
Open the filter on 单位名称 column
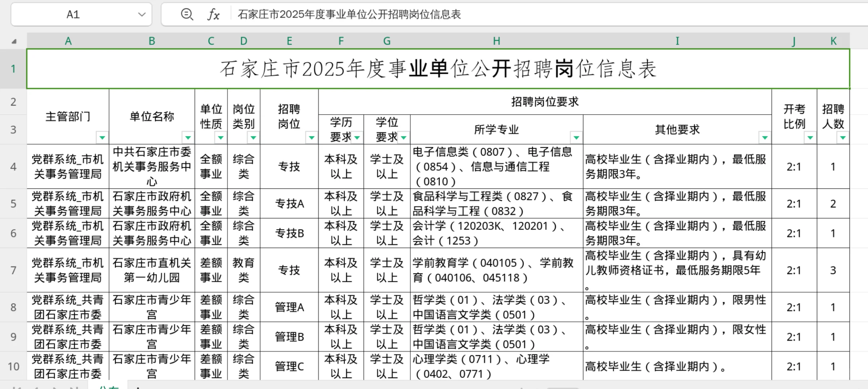pyautogui.click(x=188, y=137)
